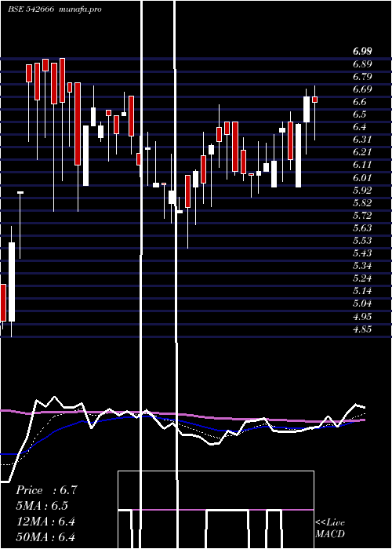Select the 5.63 price axis label

click(x=362, y=228)
